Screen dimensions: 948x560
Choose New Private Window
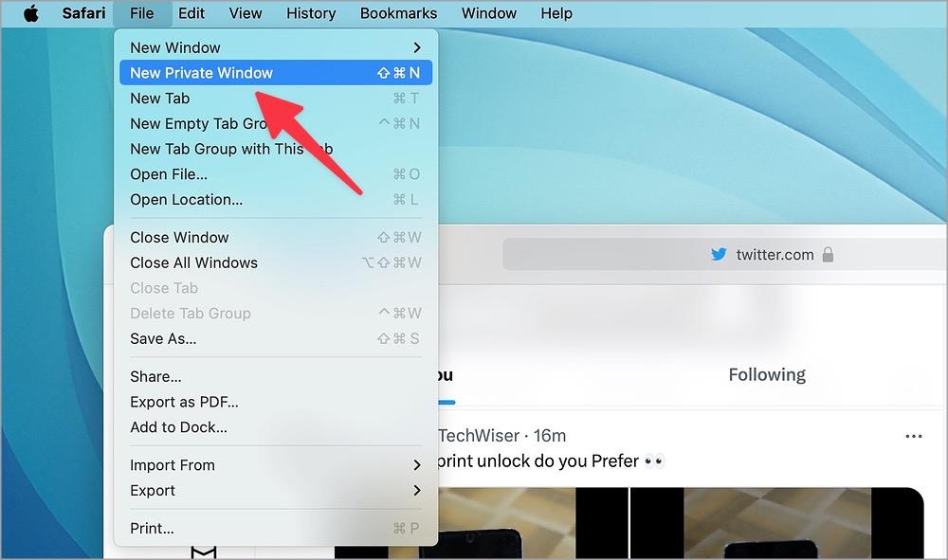click(276, 73)
